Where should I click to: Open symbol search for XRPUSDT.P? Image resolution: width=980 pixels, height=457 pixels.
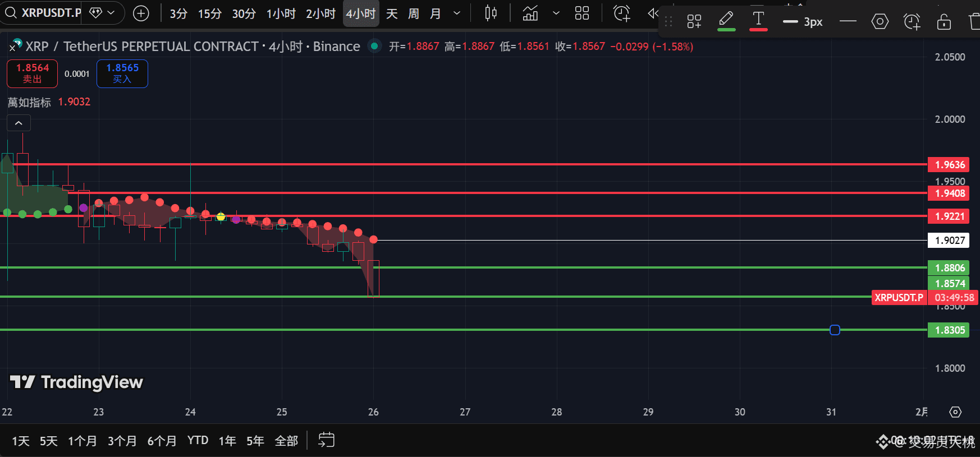42,13
